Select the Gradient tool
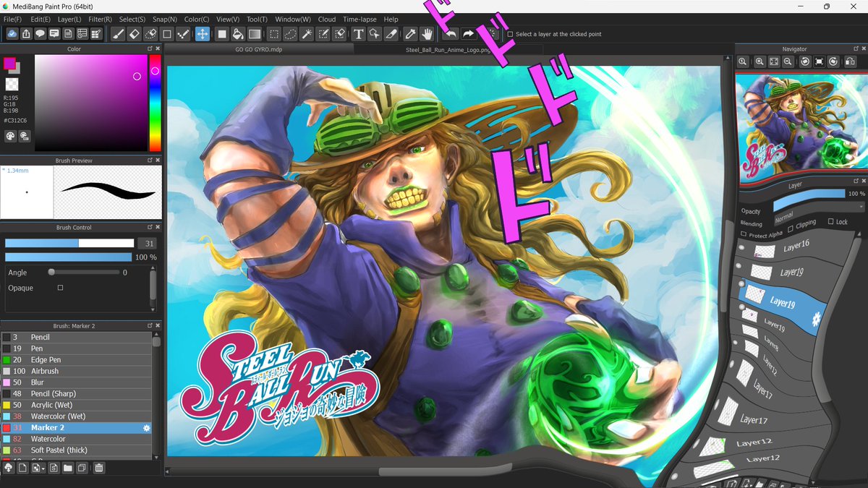This screenshot has width=868, height=488. pyautogui.click(x=255, y=34)
